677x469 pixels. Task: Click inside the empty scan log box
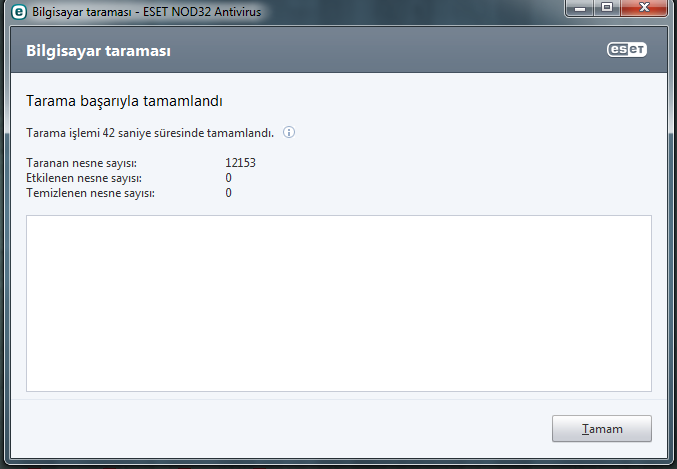(338, 303)
